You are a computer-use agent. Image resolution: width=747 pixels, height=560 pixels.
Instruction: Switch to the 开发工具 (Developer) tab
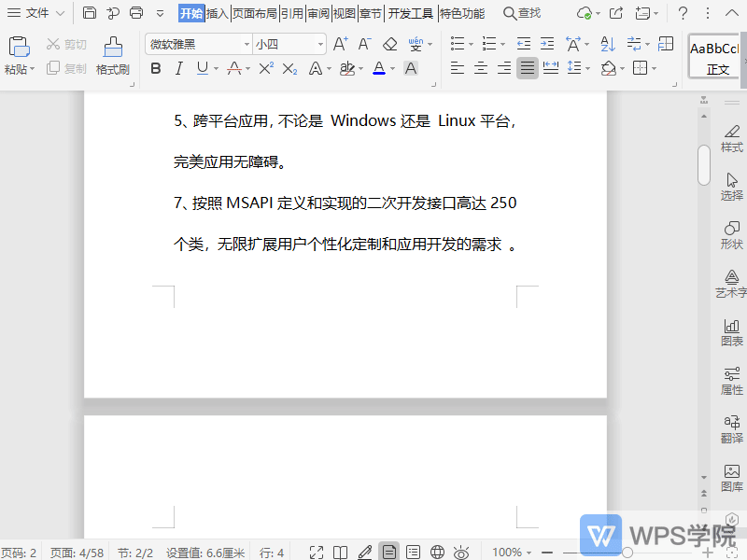coord(410,13)
